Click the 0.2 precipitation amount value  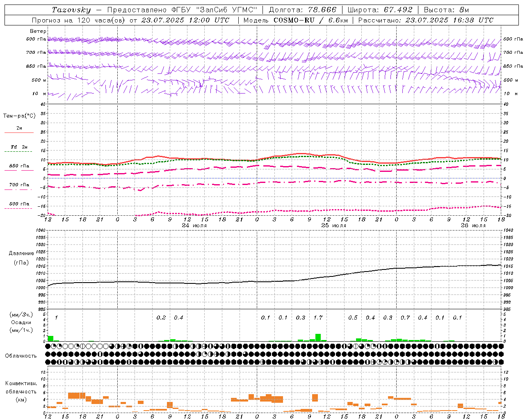click(161, 317)
